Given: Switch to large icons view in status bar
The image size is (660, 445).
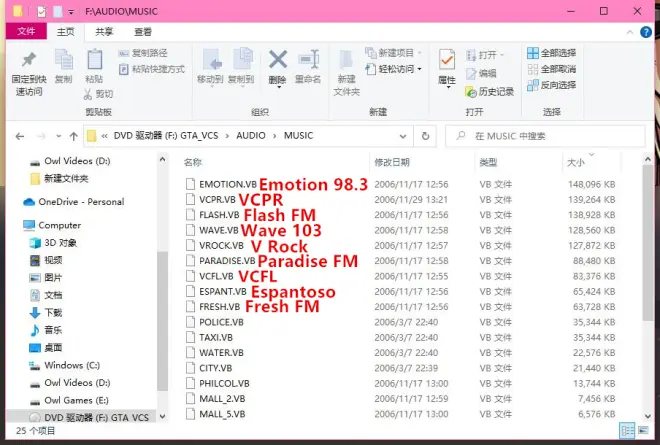Looking at the screenshot, I should point(643,430).
